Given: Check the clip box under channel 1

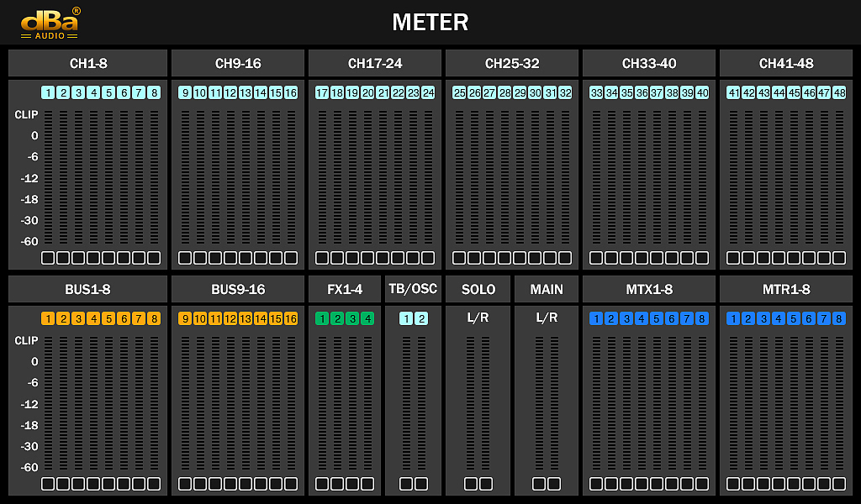Looking at the screenshot, I should [x=47, y=258].
